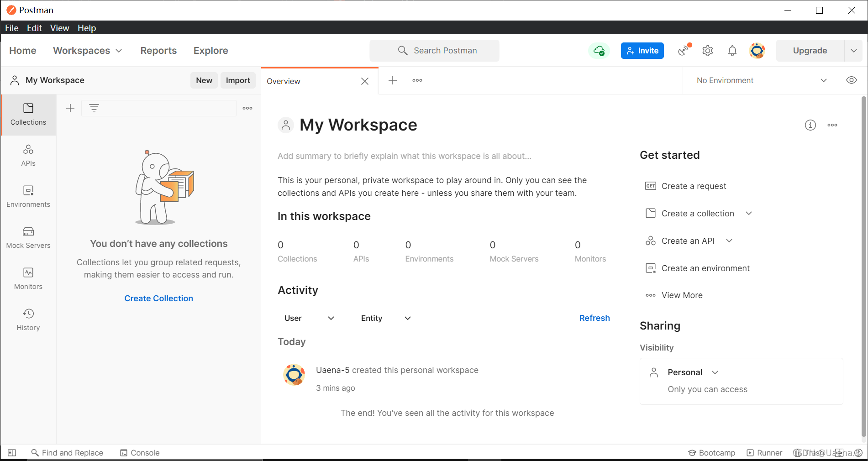Click the Import button
This screenshot has width=868, height=461.
238,80
